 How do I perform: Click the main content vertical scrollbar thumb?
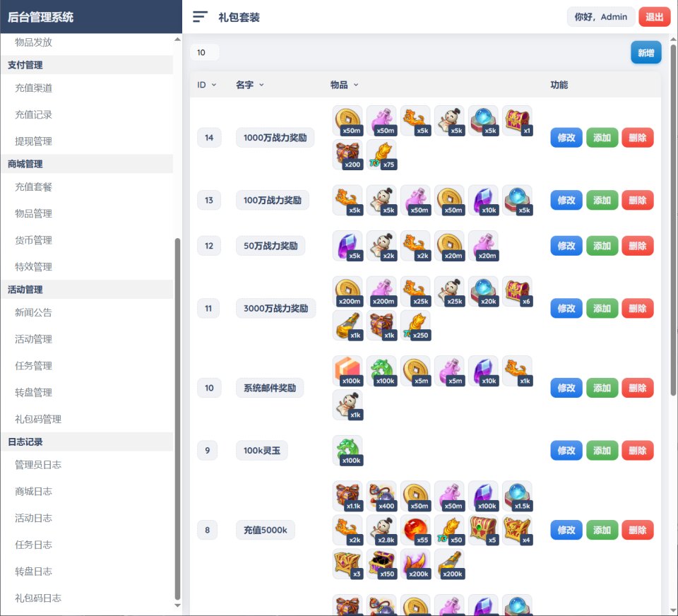(x=673, y=219)
